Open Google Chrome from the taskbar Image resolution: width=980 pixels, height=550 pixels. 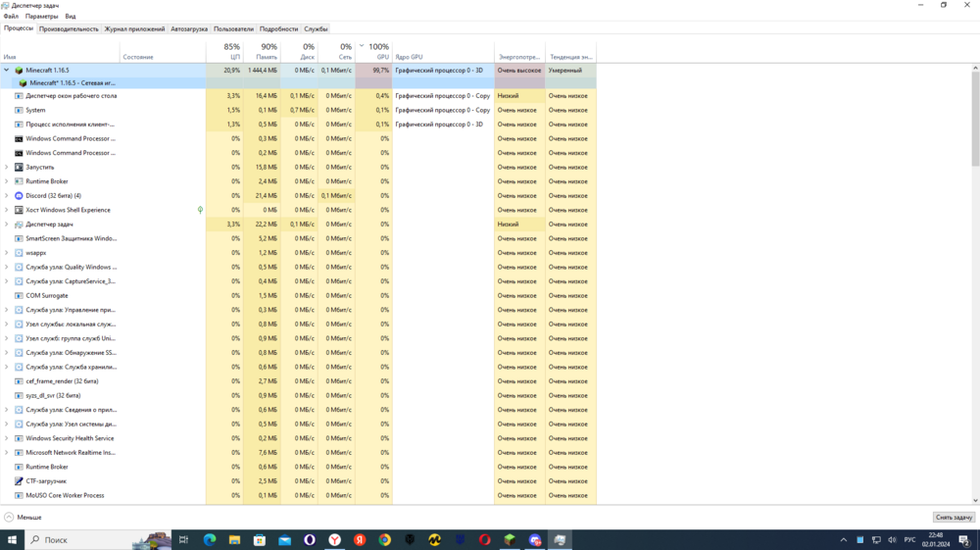384,540
